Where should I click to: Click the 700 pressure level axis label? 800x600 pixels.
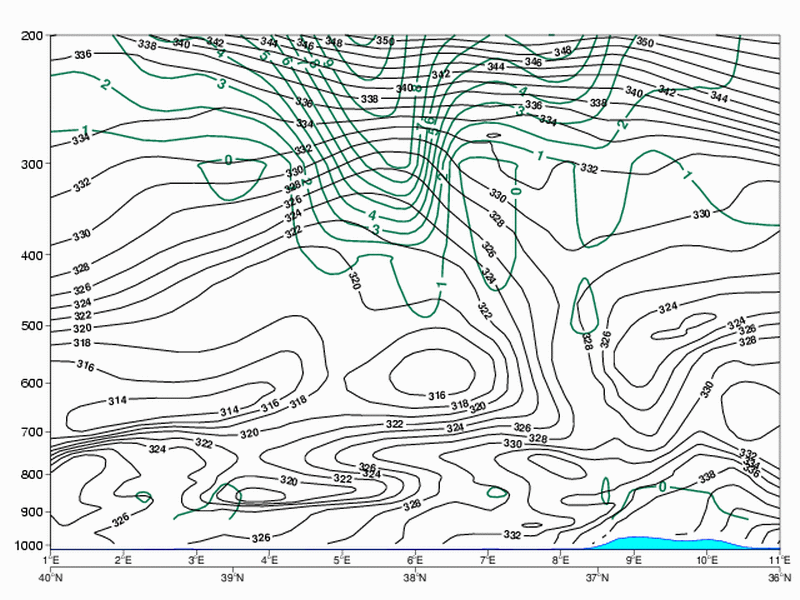pyautogui.click(x=30, y=432)
